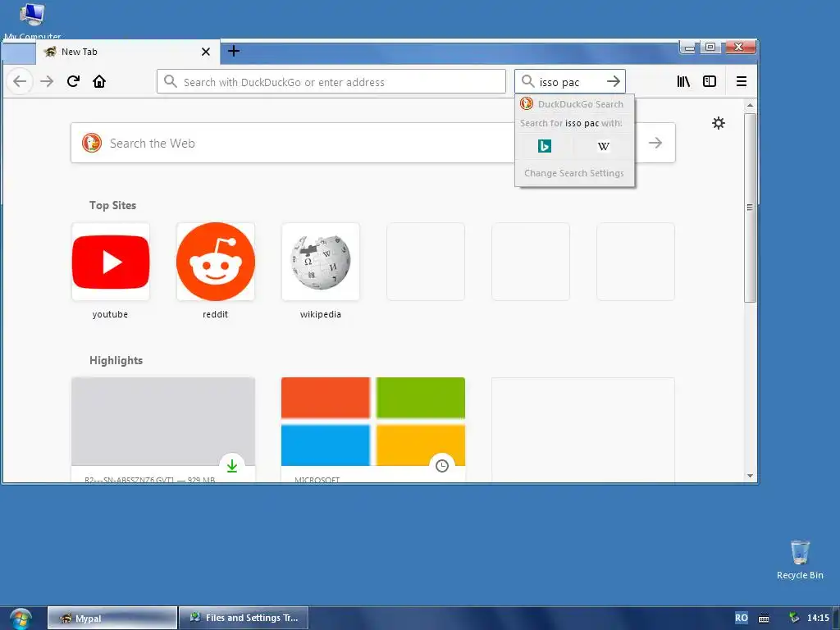Viewport: 840px width, 630px height.
Task: Click the scrollbar up arrow
Action: coord(750,105)
